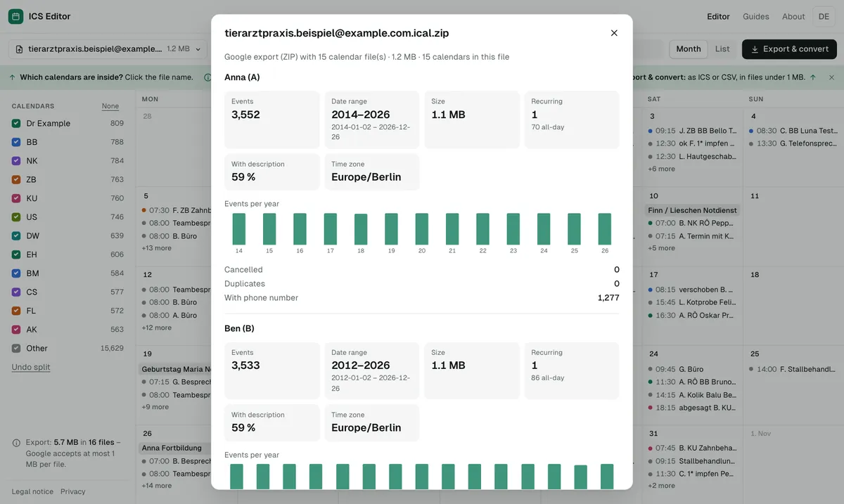Click Ben's Date range 2012–2026 card
The height and width of the screenshot is (504, 844).
click(372, 370)
